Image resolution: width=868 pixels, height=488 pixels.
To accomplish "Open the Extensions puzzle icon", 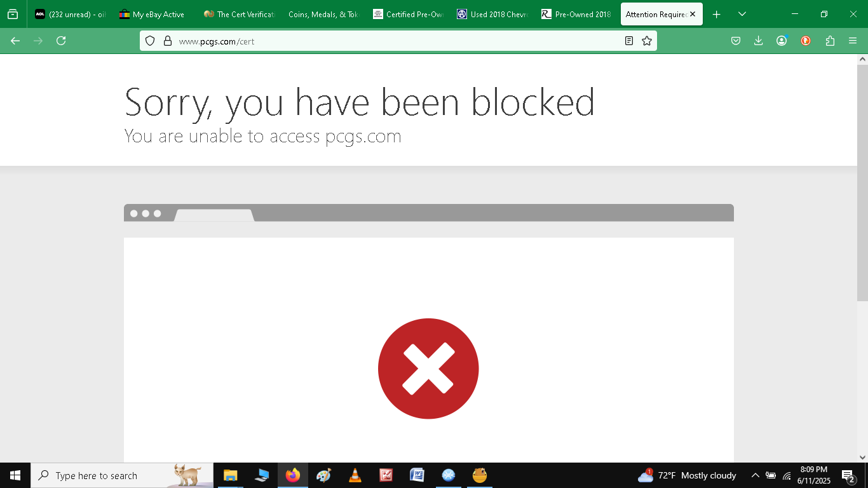I will click(830, 41).
